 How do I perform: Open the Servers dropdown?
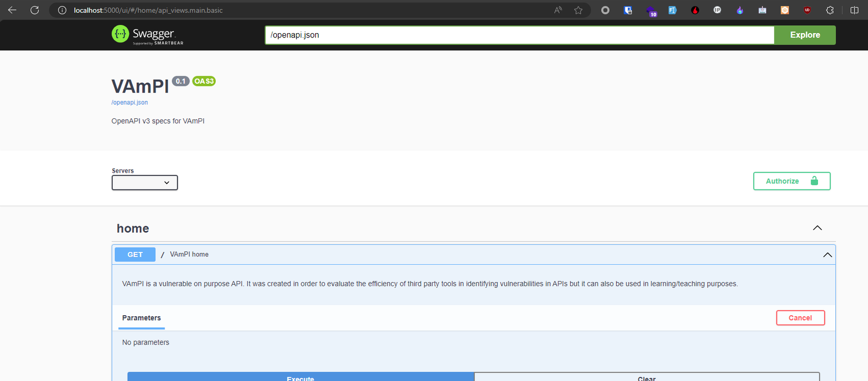[145, 183]
